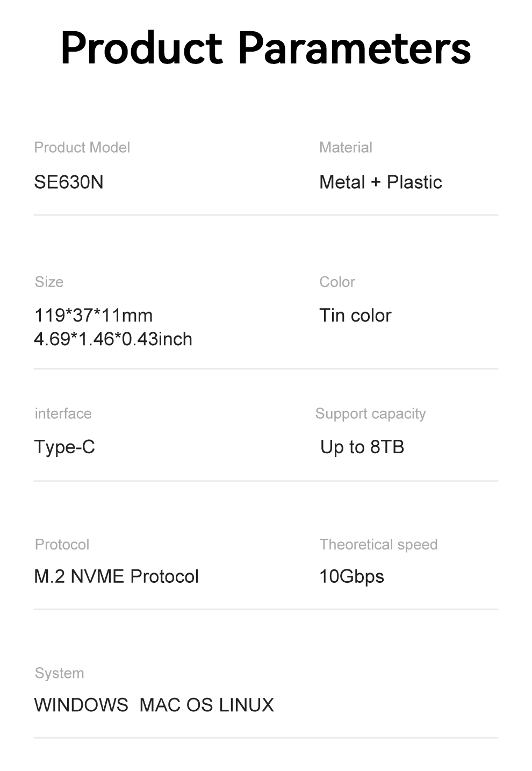The height and width of the screenshot is (771, 532).
Task: Click the "WINDOWS MAC OS LINUX" text
Action: 154,705
